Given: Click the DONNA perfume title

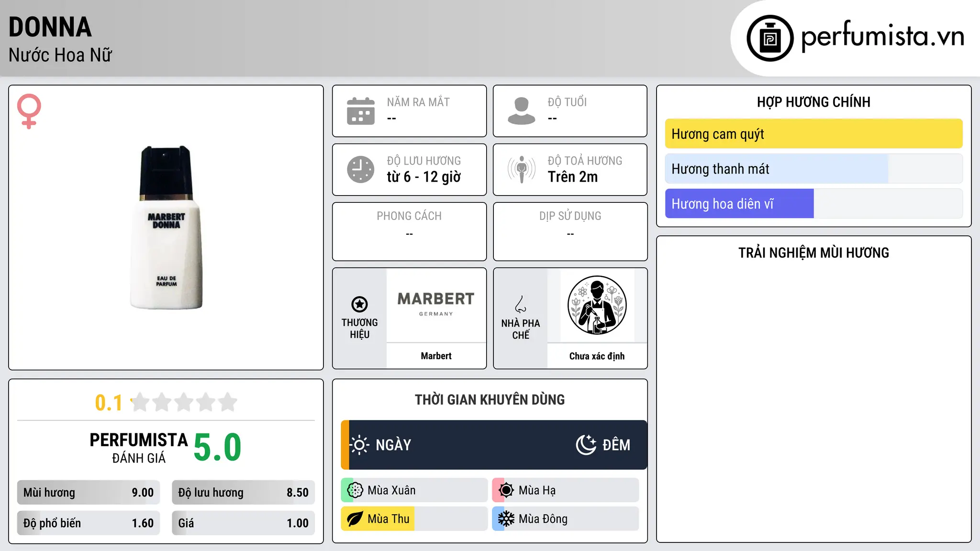Looking at the screenshot, I should (50, 27).
